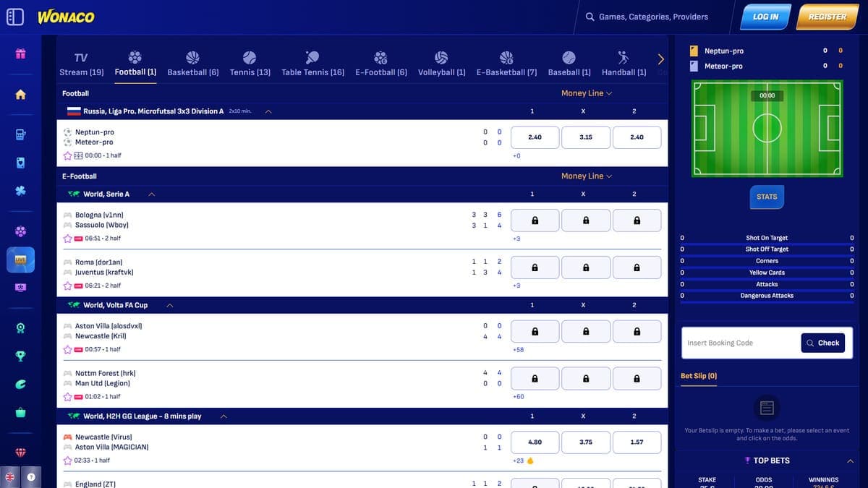Open the football sports icon in sidebar
This screenshot has width=868, height=488.
coord(21,231)
